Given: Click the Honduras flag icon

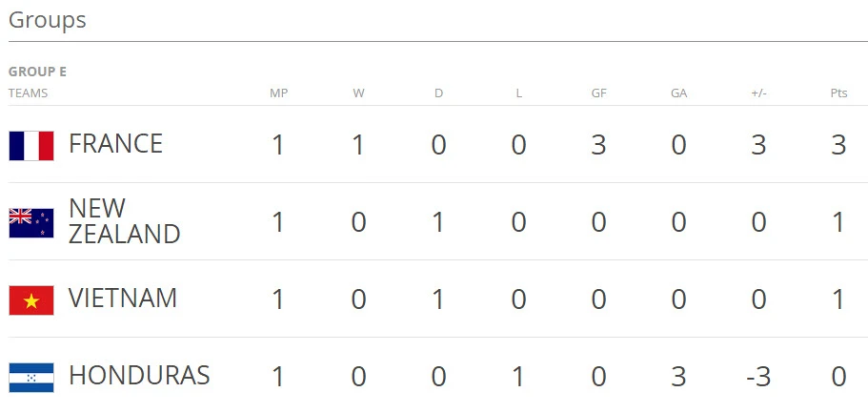Looking at the screenshot, I should [31, 377].
